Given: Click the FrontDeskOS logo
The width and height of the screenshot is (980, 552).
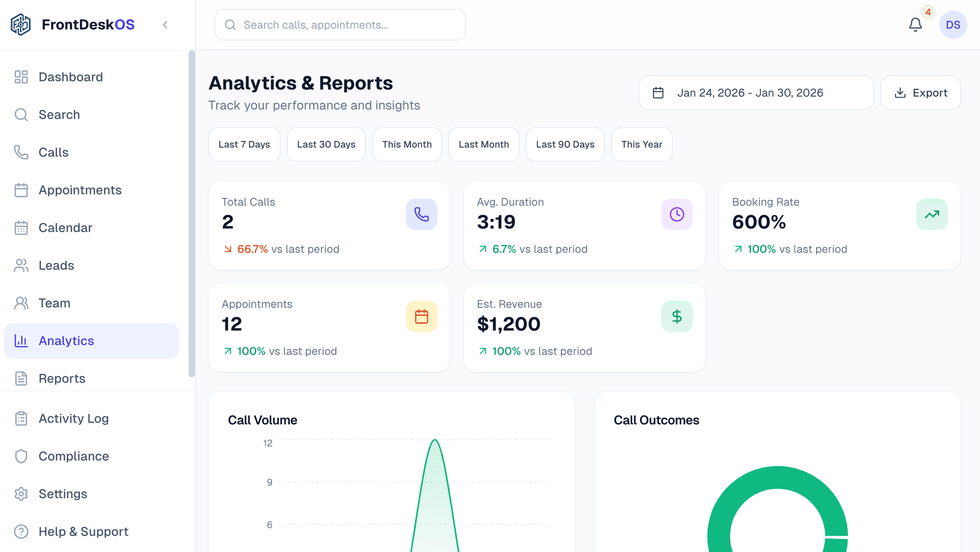Looking at the screenshot, I should [x=73, y=24].
